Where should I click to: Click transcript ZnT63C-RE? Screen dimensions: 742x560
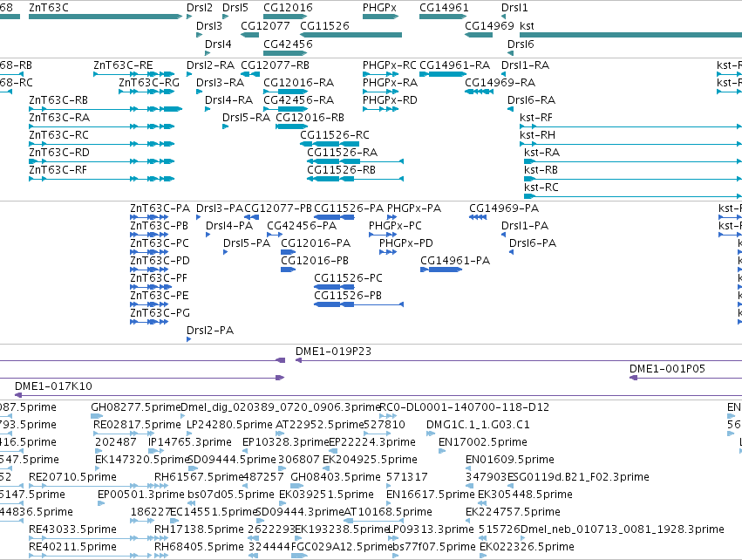(x=123, y=65)
